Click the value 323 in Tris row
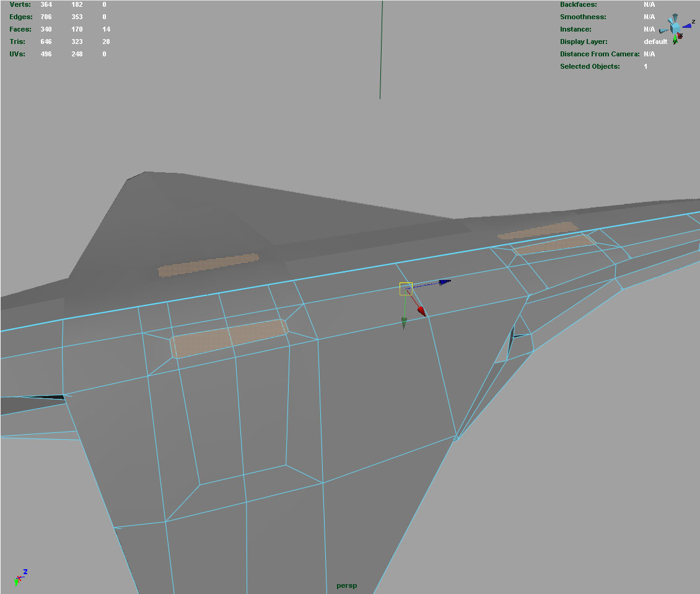The height and width of the screenshot is (594, 700). tap(77, 42)
